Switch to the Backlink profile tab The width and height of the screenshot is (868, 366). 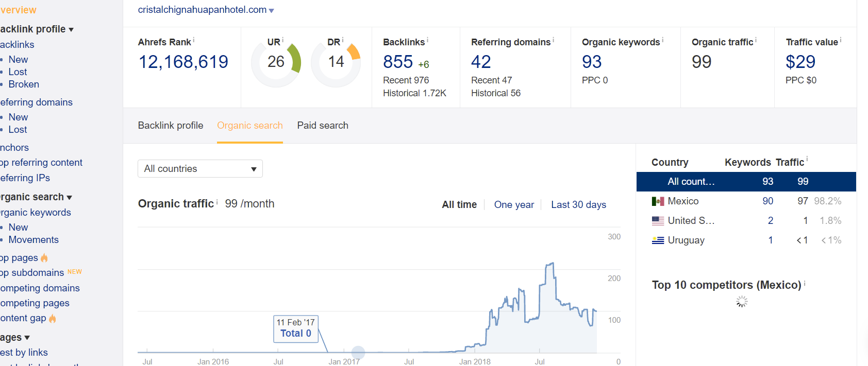point(171,126)
